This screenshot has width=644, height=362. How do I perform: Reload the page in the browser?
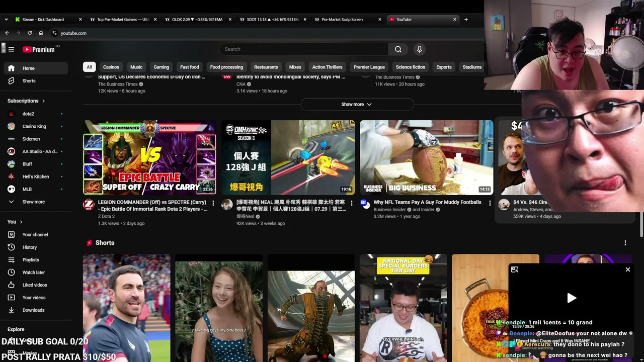[x=30, y=33]
